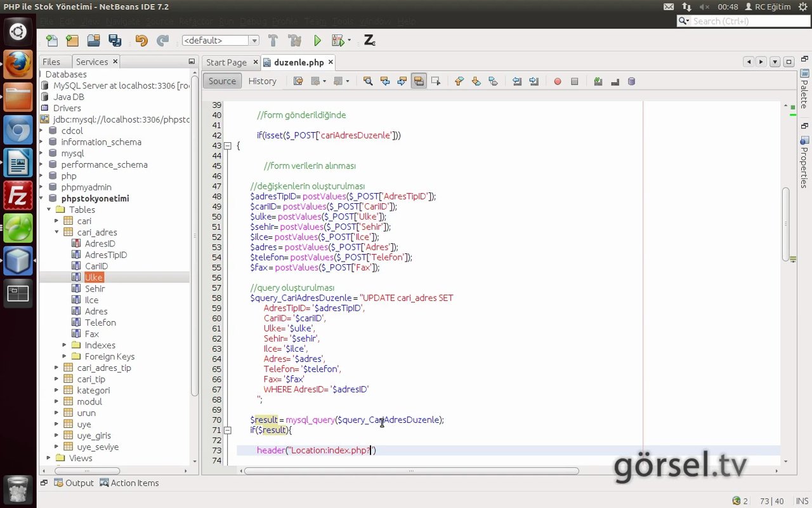Viewport: 812px width, 508px height.
Task: Create a new file via toolbar icon
Action: (x=52, y=41)
